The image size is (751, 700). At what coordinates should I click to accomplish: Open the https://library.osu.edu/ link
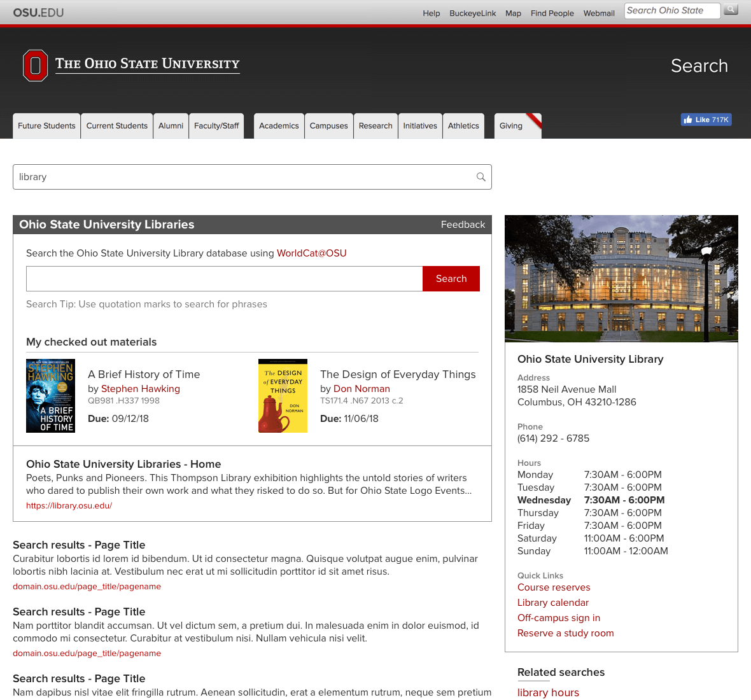pos(69,506)
